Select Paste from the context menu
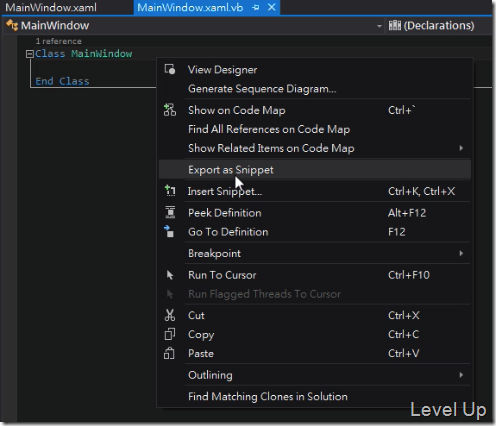496x426 pixels. pos(315,353)
